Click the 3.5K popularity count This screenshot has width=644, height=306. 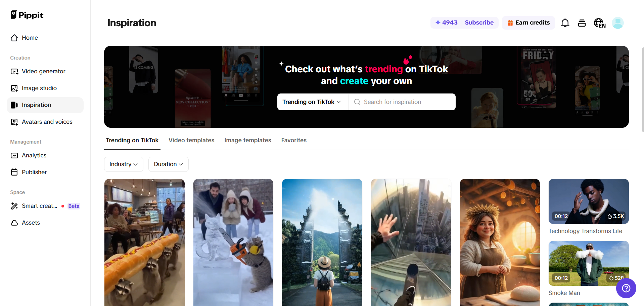point(616,216)
